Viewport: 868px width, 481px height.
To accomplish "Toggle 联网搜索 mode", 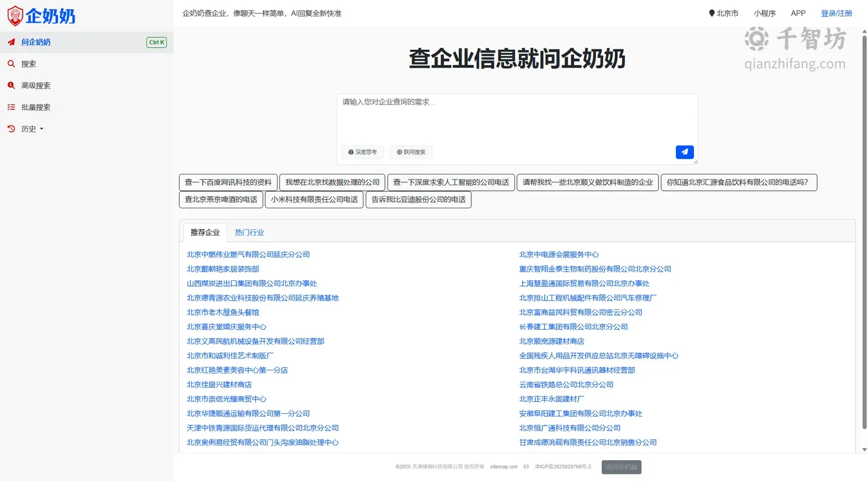I will (411, 152).
